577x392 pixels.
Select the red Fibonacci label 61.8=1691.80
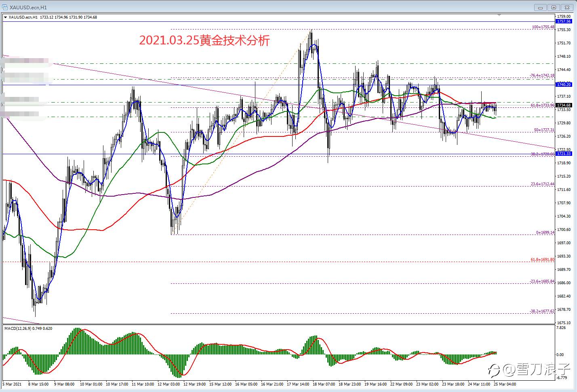tap(543, 260)
